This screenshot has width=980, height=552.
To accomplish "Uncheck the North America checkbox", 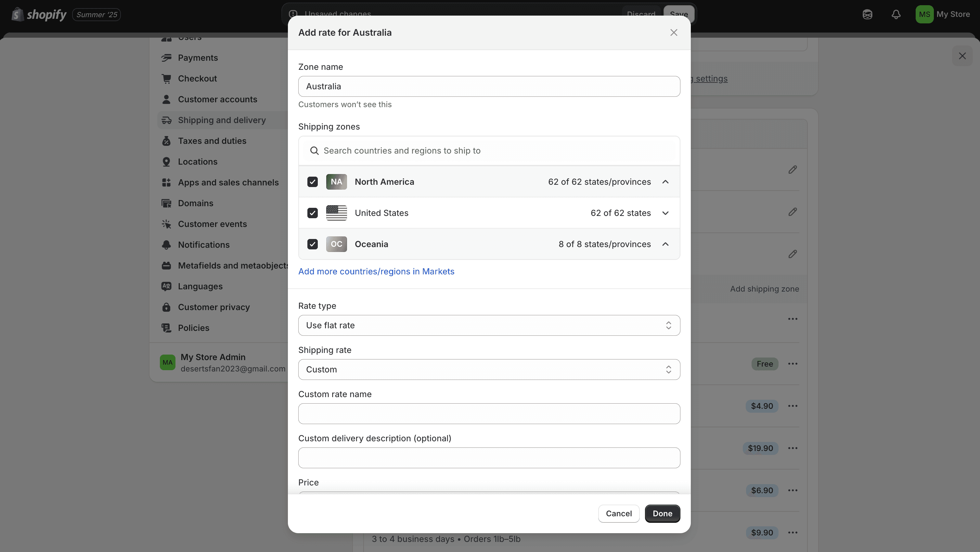I will (312, 182).
